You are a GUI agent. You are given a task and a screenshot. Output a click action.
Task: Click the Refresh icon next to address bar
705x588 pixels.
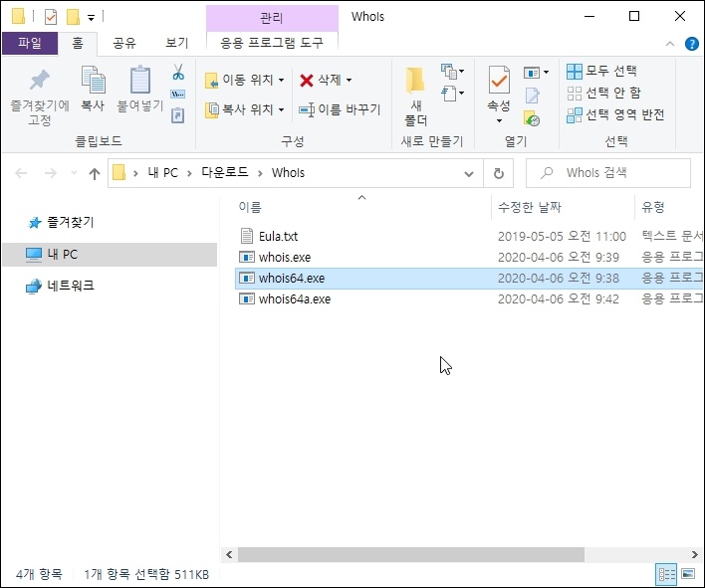pyautogui.click(x=498, y=173)
